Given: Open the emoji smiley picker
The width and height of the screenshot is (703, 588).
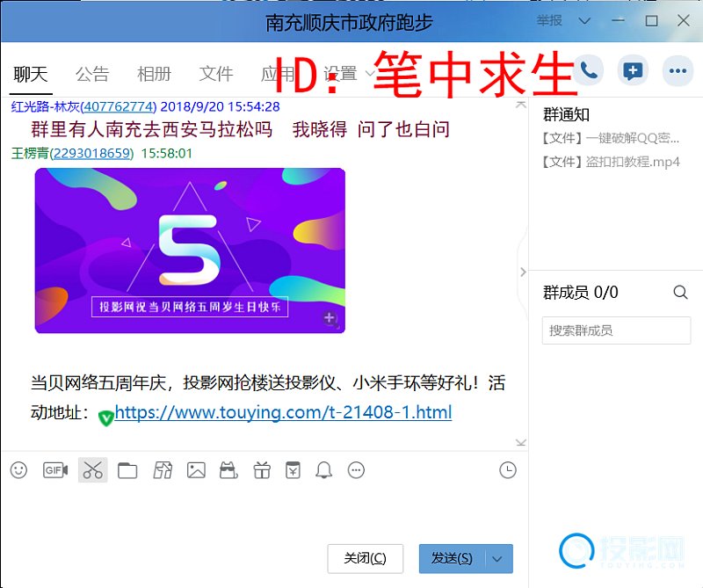Looking at the screenshot, I should pyautogui.click(x=18, y=470).
